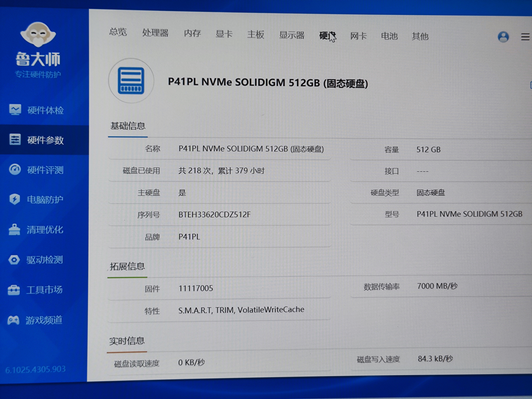Open 清理优化 in the sidebar

[x=45, y=230]
